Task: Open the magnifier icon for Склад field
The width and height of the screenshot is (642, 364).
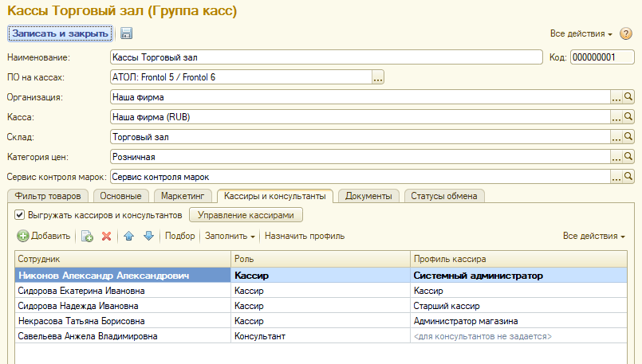Action: [628, 137]
